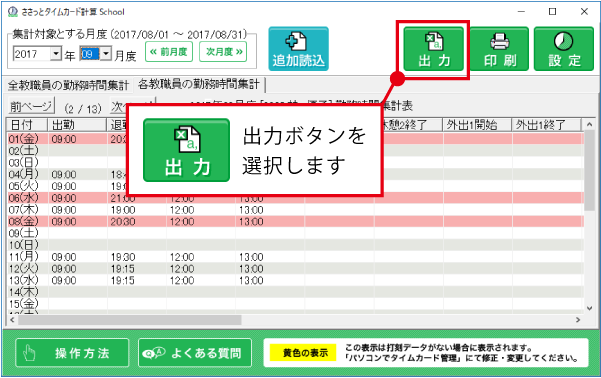Select the 04(月) date row
The height and width of the screenshot is (378, 601).
point(296,174)
